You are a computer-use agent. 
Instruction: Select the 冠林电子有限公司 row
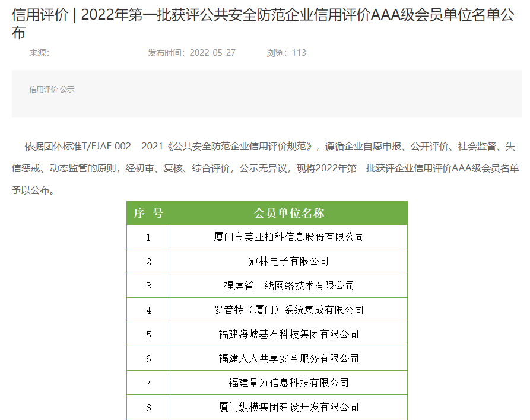(289, 261)
